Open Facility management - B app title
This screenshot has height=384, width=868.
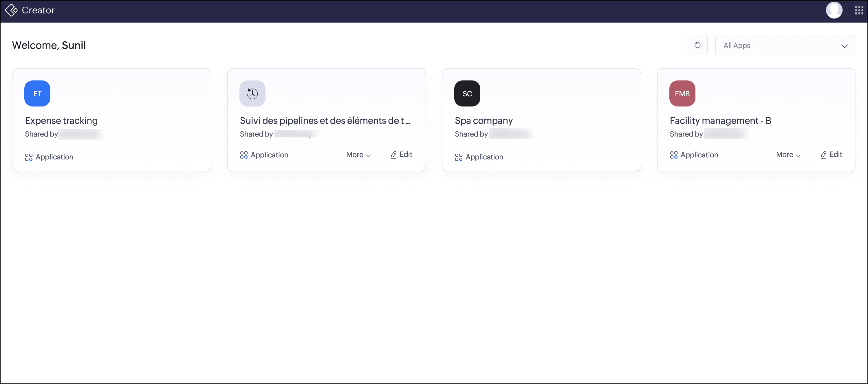[x=720, y=121]
